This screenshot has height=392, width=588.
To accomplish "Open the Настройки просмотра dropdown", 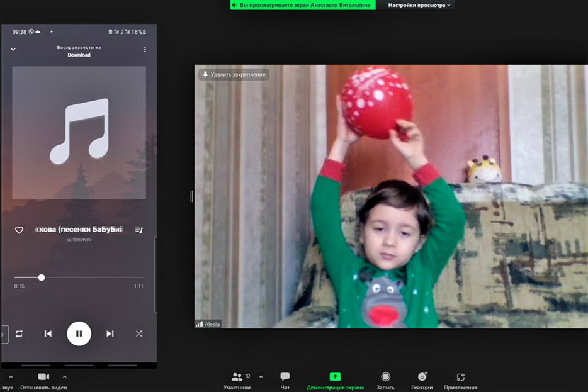I will point(419,5).
